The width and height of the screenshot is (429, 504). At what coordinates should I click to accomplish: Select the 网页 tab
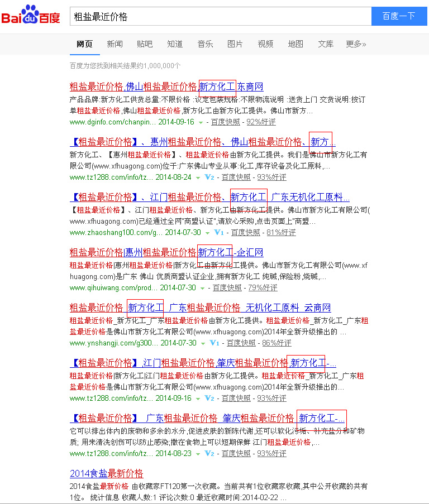click(x=84, y=44)
